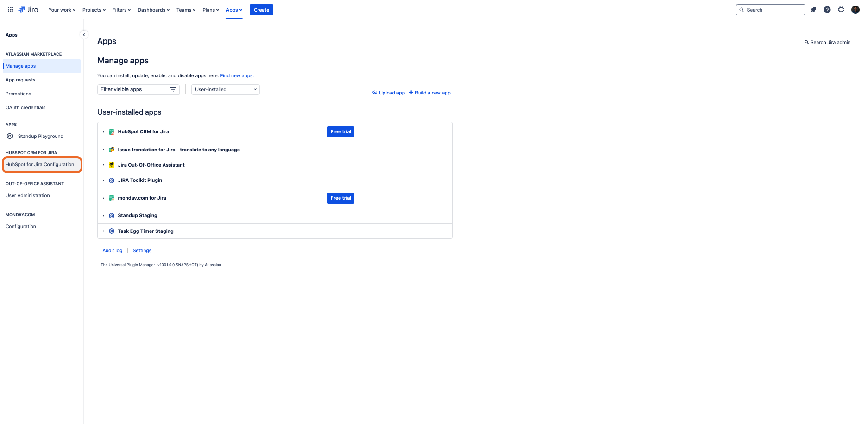Open the Audit log link
The image size is (868, 424).
pyautogui.click(x=113, y=250)
